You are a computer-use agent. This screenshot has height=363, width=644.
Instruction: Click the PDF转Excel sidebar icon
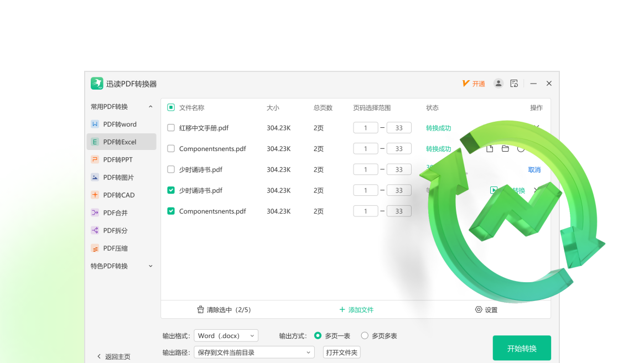click(x=95, y=142)
